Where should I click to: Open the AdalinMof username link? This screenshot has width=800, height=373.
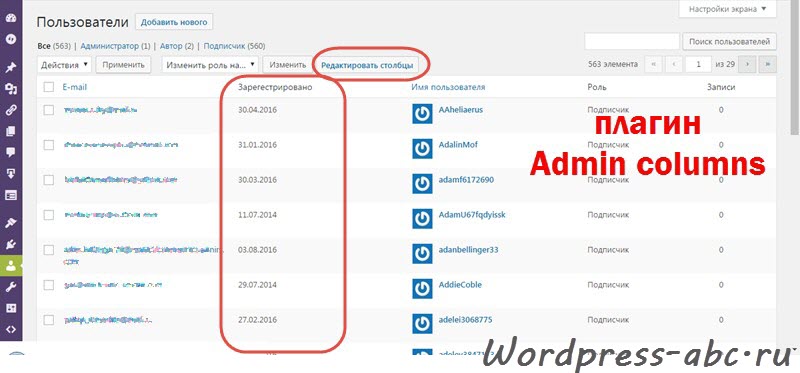pos(458,144)
